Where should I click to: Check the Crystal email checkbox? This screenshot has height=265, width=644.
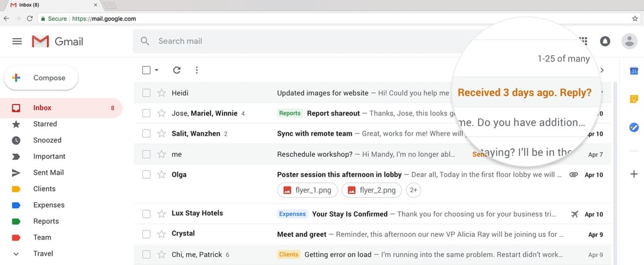coord(146,234)
